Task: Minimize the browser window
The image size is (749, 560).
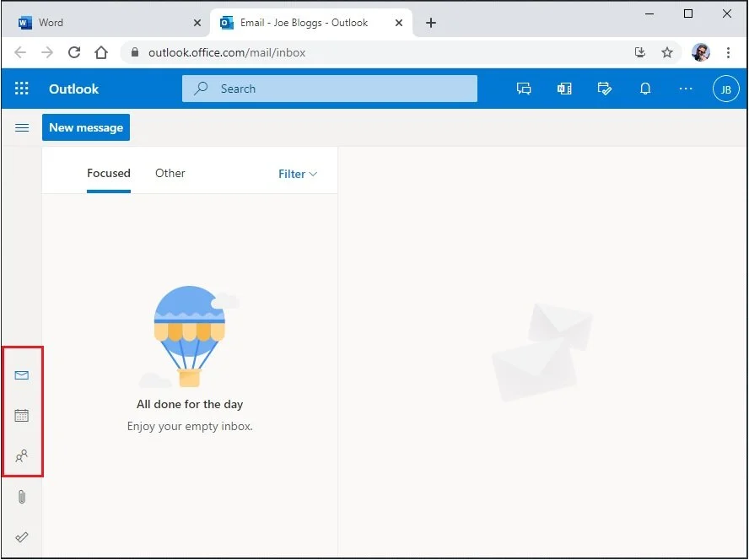Action: (649, 13)
